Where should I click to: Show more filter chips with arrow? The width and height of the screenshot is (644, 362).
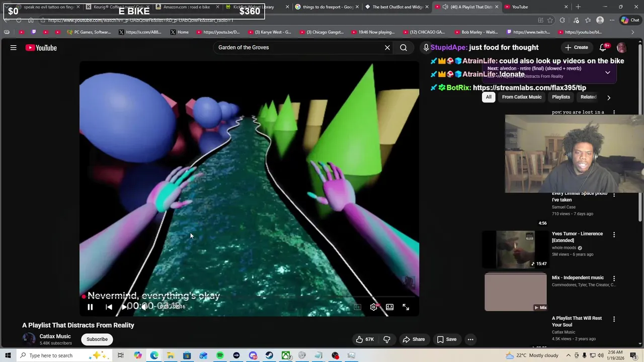coord(609,98)
